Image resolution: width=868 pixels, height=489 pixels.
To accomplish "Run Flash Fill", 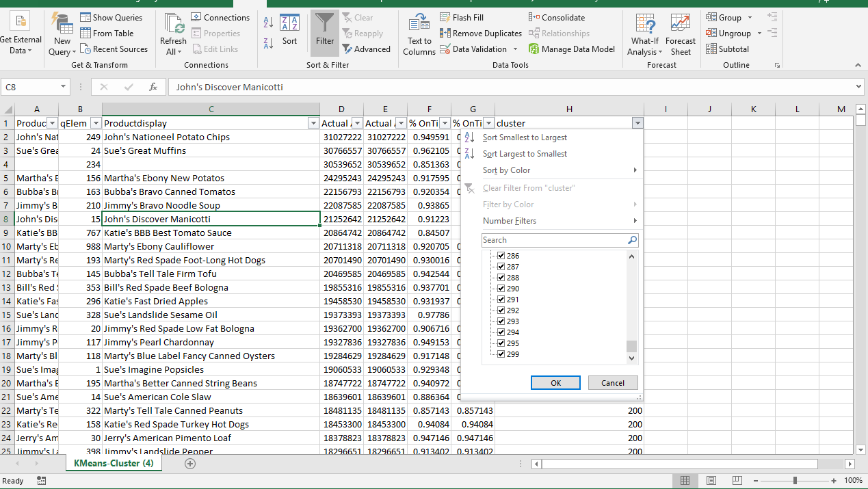I will point(462,17).
